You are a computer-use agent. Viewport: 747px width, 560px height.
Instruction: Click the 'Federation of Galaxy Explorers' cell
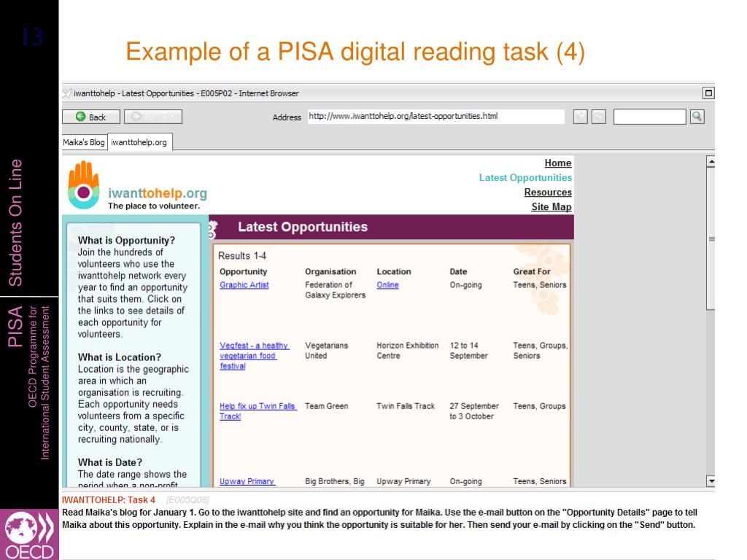336,290
